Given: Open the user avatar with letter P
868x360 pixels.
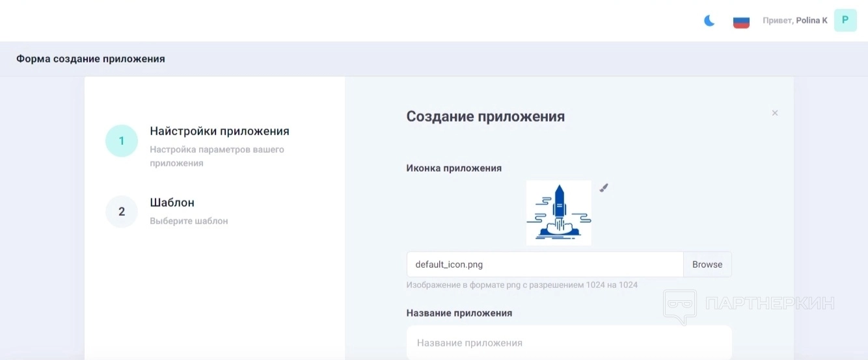Looking at the screenshot, I should coord(845,20).
